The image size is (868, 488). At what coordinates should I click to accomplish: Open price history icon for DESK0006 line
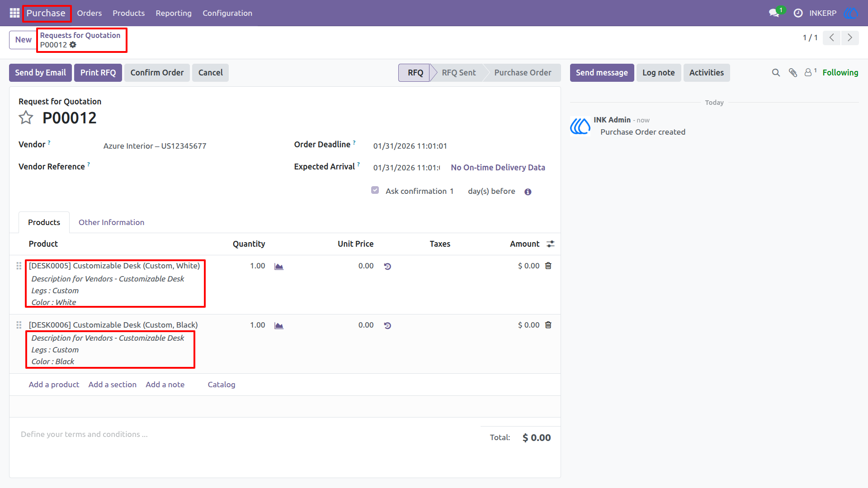click(x=387, y=326)
